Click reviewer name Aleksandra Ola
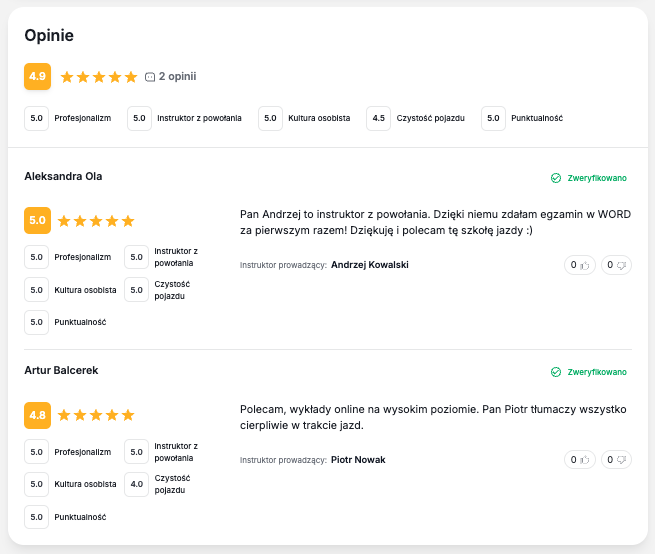Image resolution: width=655 pixels, height=554 pixels. [63, 176]
